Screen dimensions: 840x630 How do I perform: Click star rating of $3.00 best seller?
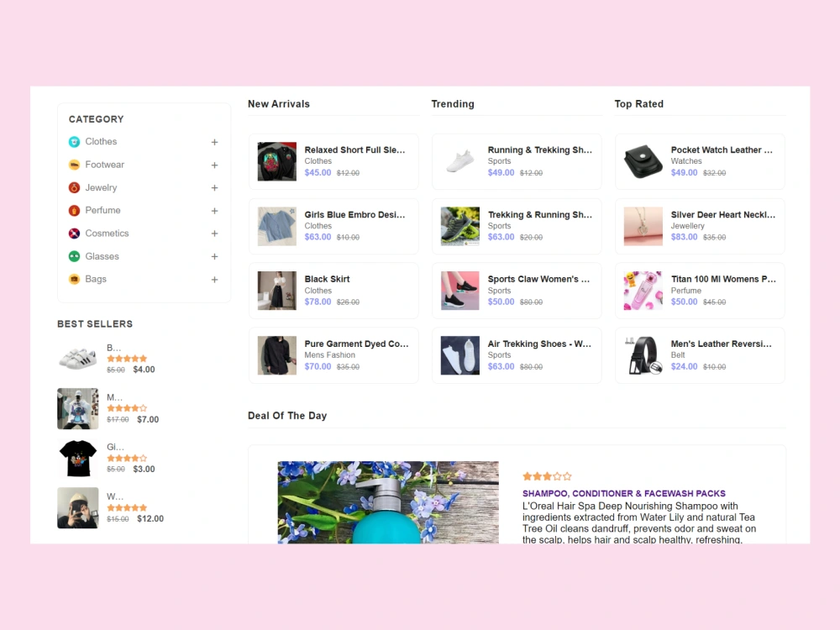(x=127, y=458)
